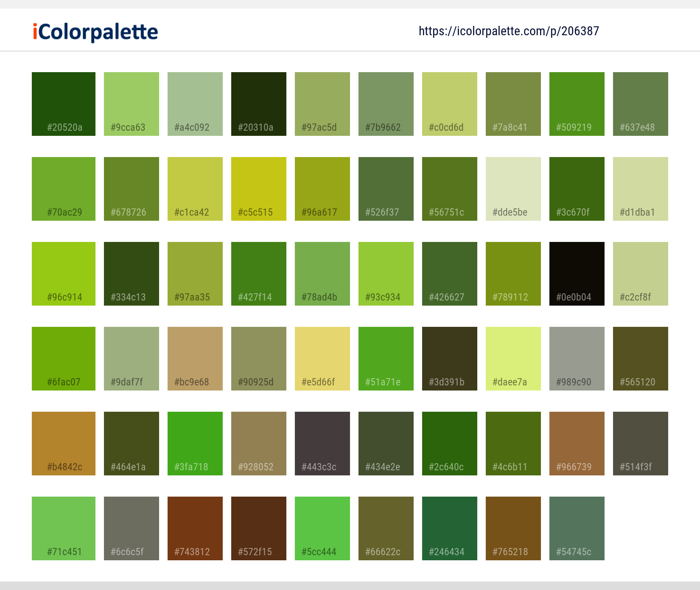This screenshot has width=700, height=590.
Task: Select the #6fac07 swatch
Action: coord(64,359)
